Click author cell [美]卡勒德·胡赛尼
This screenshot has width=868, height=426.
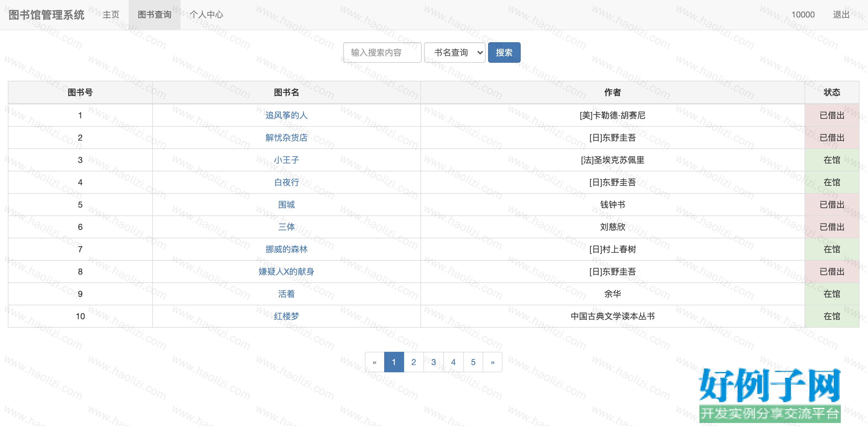click(612, 116)
